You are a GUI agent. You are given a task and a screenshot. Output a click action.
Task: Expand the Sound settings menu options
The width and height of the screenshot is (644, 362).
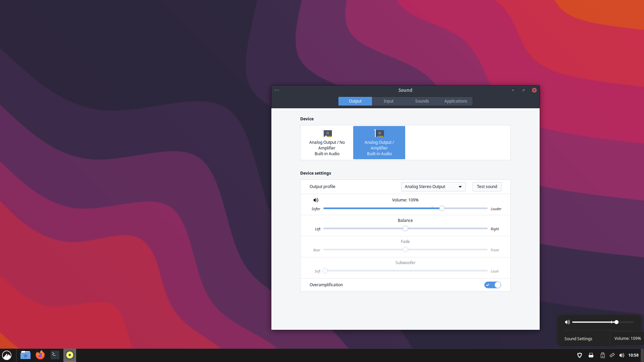(277, 90)
